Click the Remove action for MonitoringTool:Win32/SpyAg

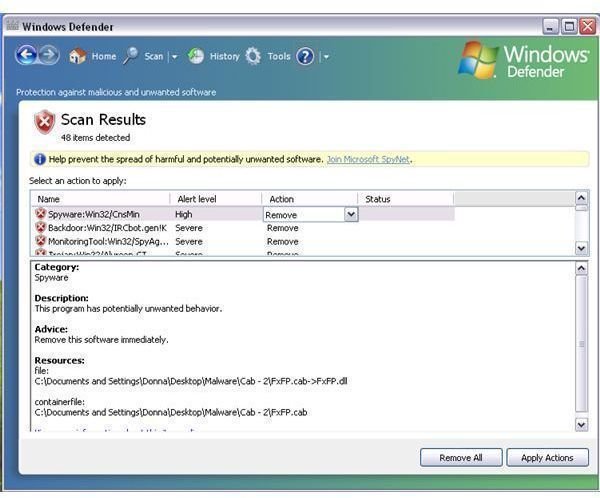(282, 242)
